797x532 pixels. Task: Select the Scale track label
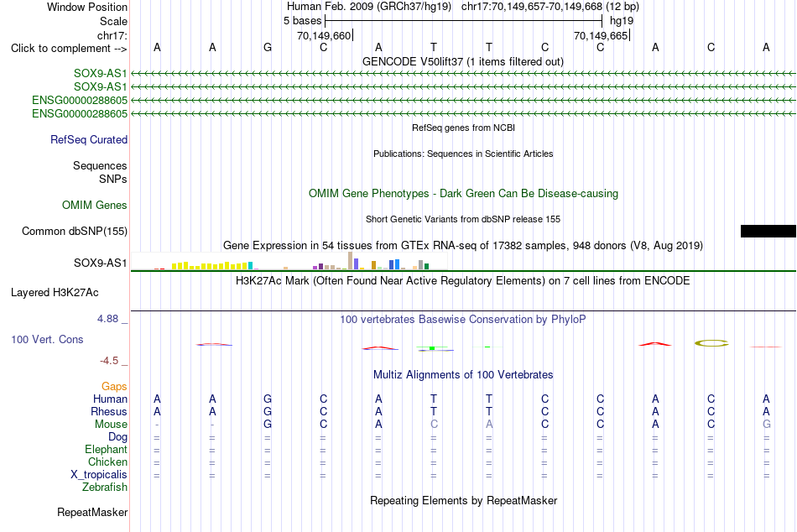coord(113,21)
